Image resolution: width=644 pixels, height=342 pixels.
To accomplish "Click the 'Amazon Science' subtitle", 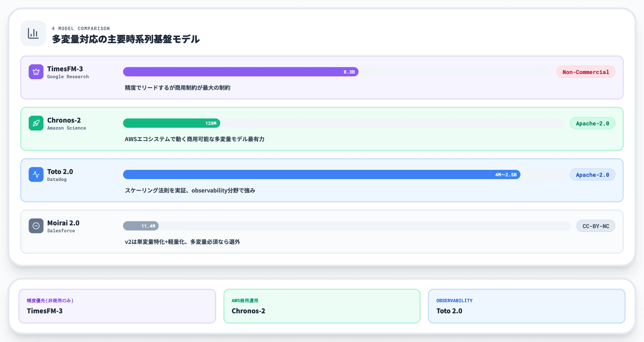I will (x=66, y=128).
